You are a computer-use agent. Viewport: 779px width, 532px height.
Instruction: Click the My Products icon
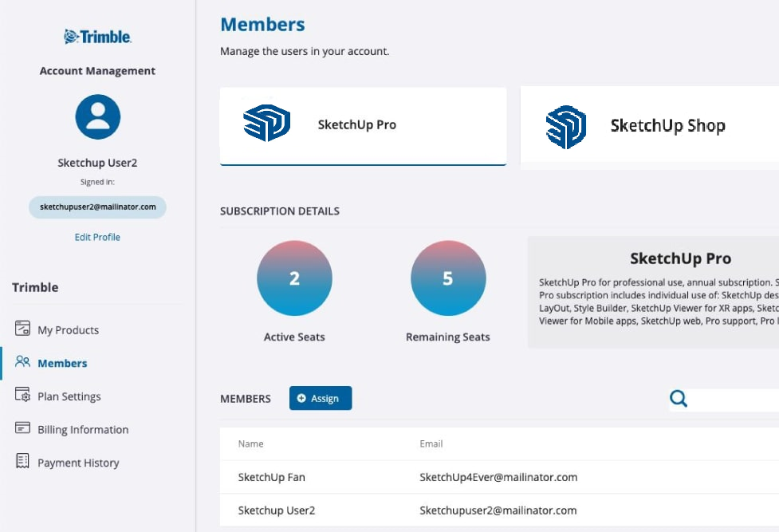(22, 329)
